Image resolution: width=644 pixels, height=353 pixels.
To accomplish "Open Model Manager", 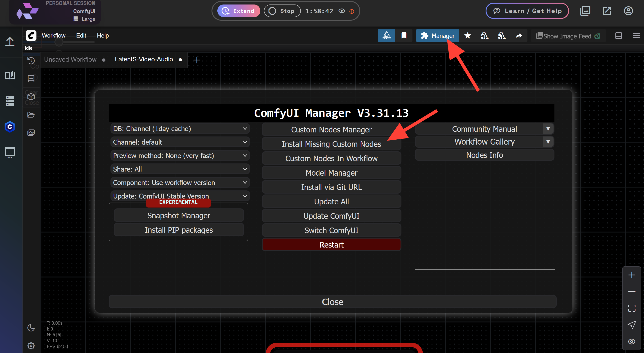I will 331,173.
